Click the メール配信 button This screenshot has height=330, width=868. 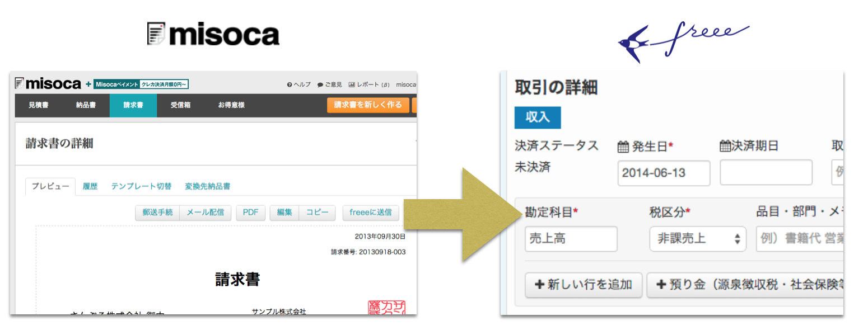pyautogui.click(x=205, y=213)
